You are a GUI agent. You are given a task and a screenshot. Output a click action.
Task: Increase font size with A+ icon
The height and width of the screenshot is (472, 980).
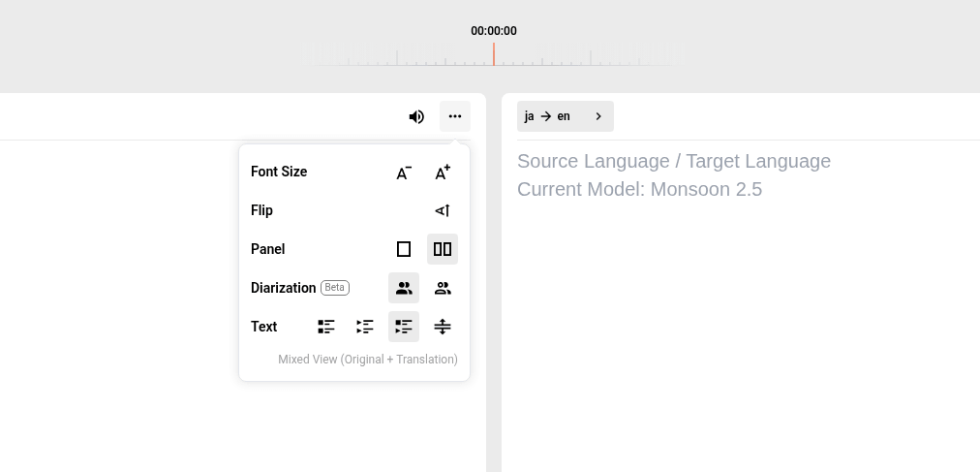point(443,172)
